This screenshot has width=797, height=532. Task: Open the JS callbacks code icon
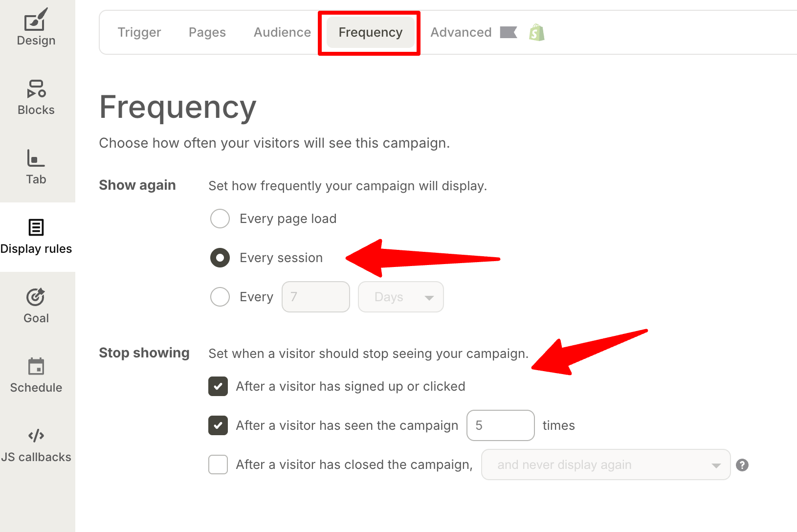36,436
